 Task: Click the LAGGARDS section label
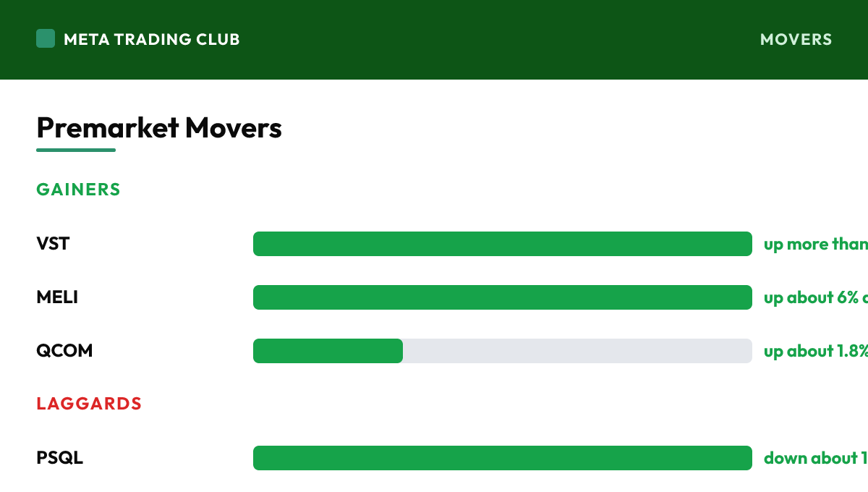tap(89, 404)
